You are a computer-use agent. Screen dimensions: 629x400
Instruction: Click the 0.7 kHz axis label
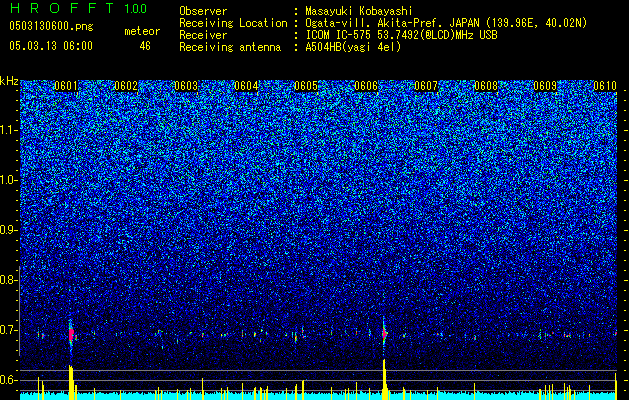pyautogui.click(x=9, y=330)
